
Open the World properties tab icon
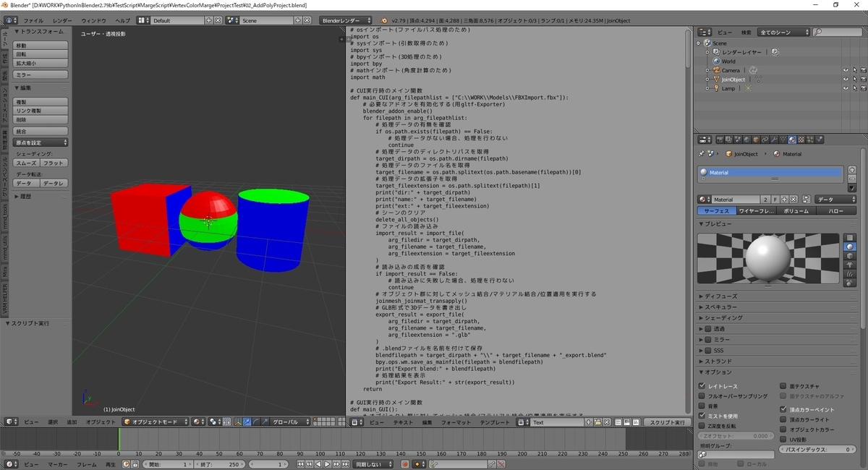click(x=746, y=140)
